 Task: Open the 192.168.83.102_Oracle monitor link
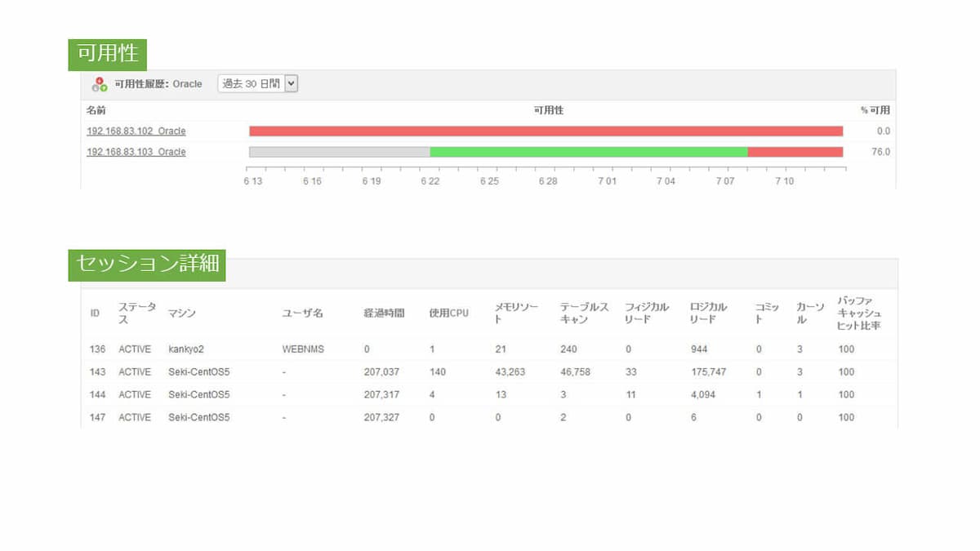(136, 131)
